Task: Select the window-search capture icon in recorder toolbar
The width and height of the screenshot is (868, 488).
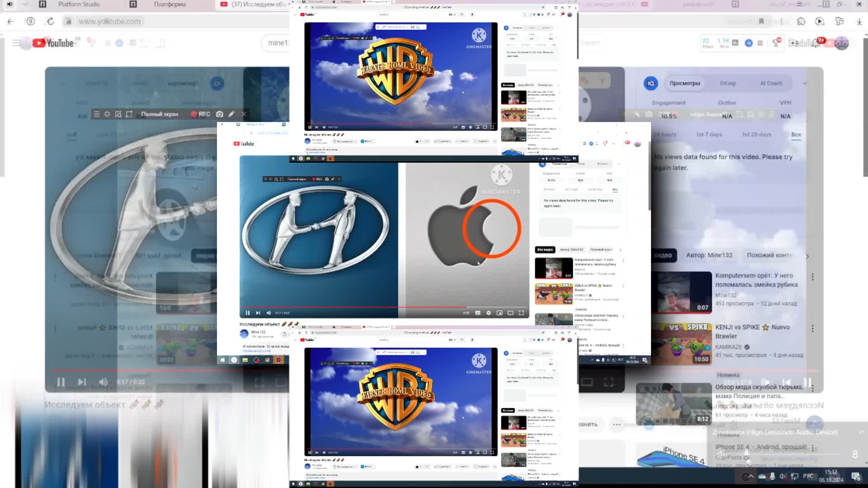Action: pos(118,114)
